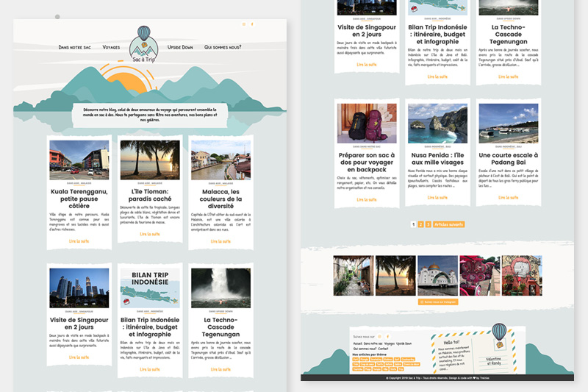This screenshot has height=392, width=588.
Task: Go to pagination page 1
Action: click(413, 224)
